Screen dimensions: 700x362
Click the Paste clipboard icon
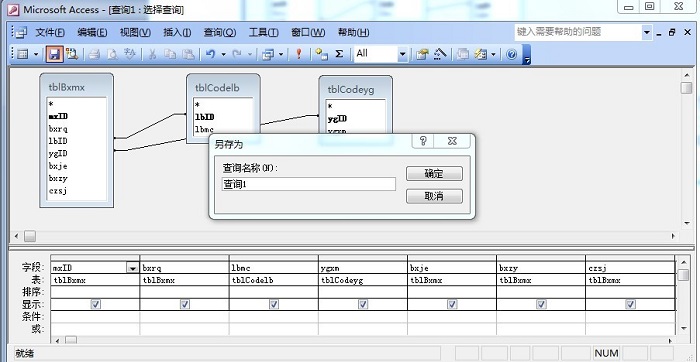189,54
